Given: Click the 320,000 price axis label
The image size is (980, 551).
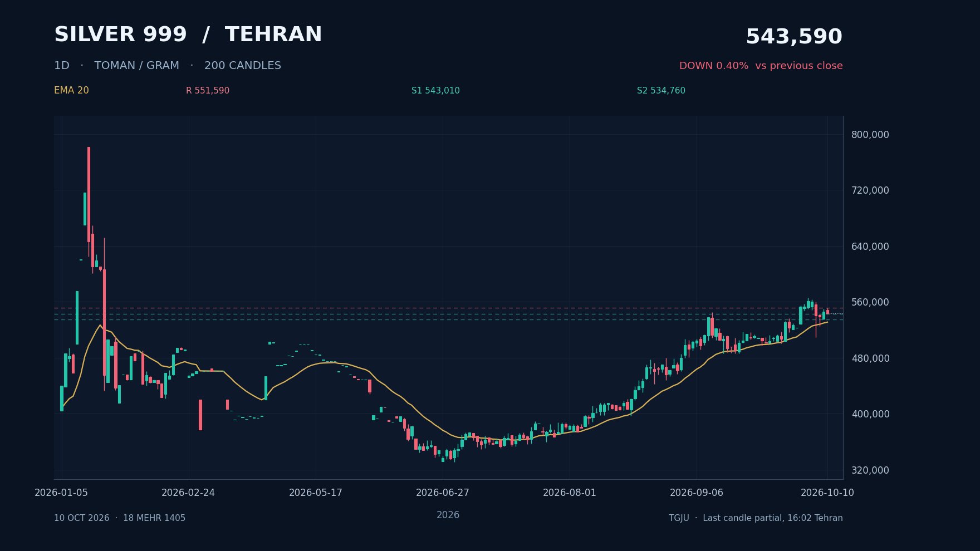Looking at the screenshot, I should tap(870, 470).
